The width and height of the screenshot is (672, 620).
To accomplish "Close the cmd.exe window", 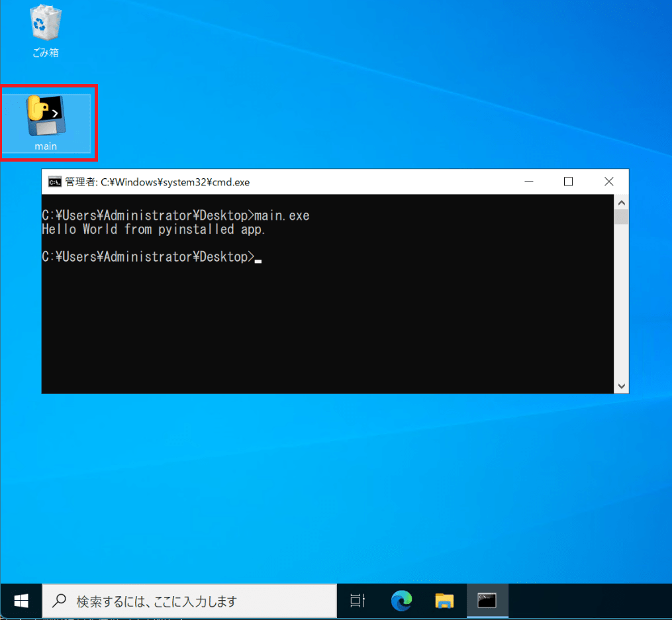I will 608,182.
